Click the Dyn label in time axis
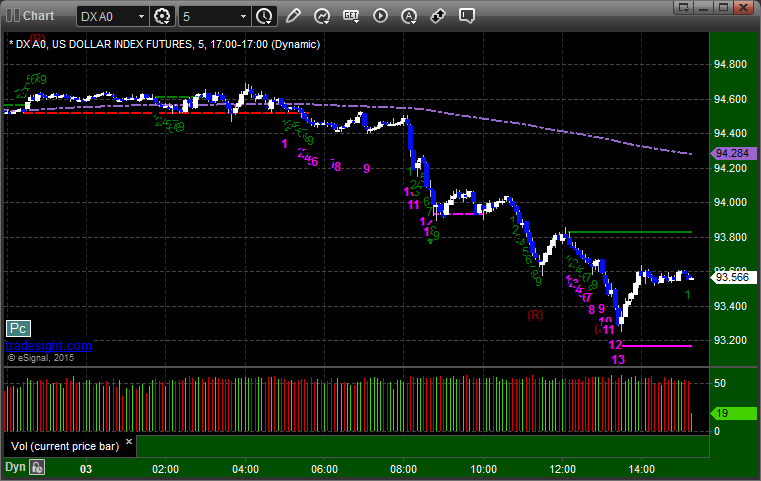The height and width of the screenshot is (481, 761). click(x=15, y=467)
